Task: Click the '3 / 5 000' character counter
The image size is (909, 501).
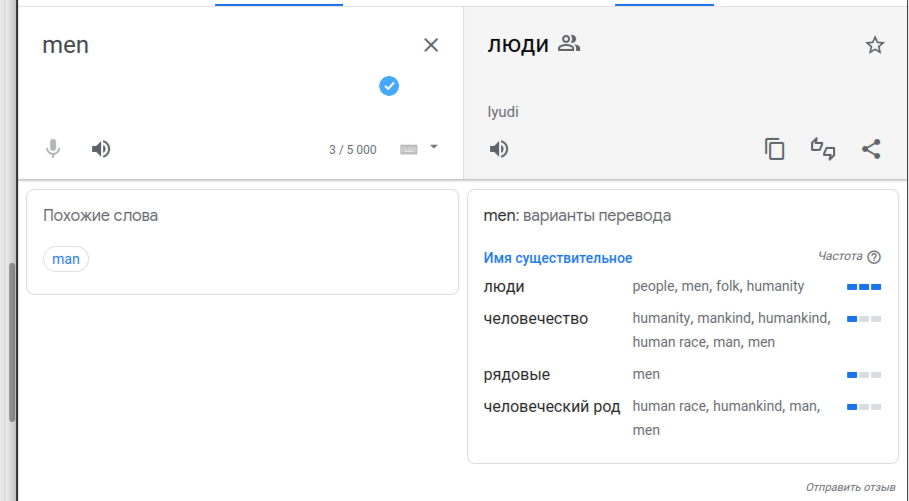Action: [352, 150]
